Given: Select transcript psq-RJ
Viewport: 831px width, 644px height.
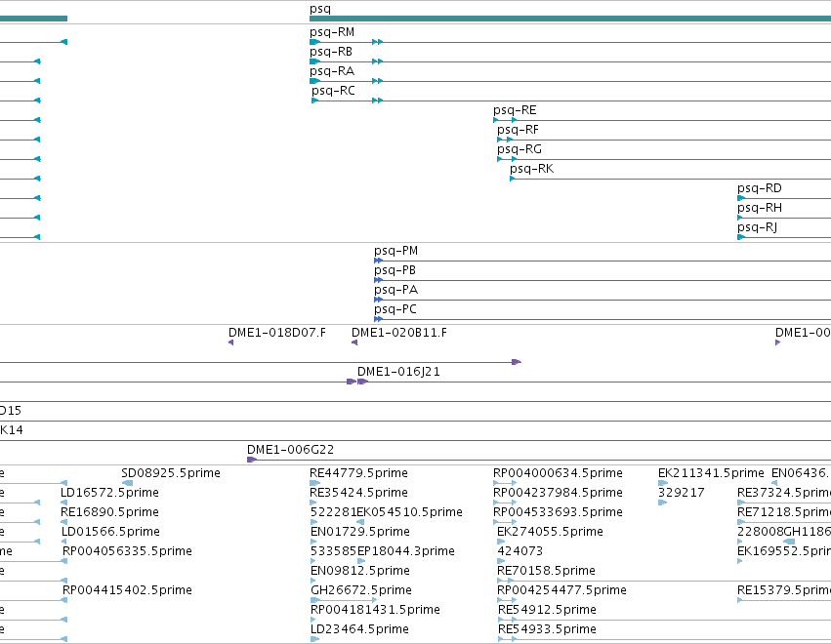Looking at the screenshot, I should point(758,227).
